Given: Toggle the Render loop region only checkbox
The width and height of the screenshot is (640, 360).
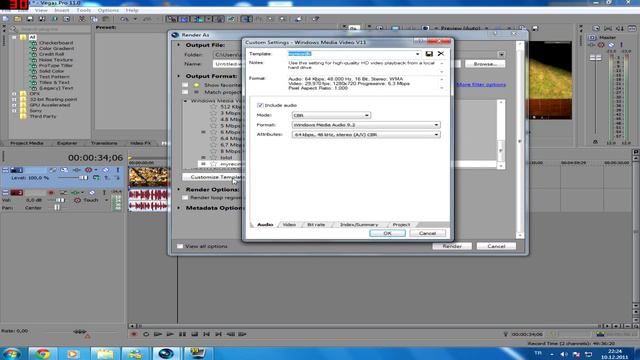Looking at the screenshot, I should [x=185, y=197].
